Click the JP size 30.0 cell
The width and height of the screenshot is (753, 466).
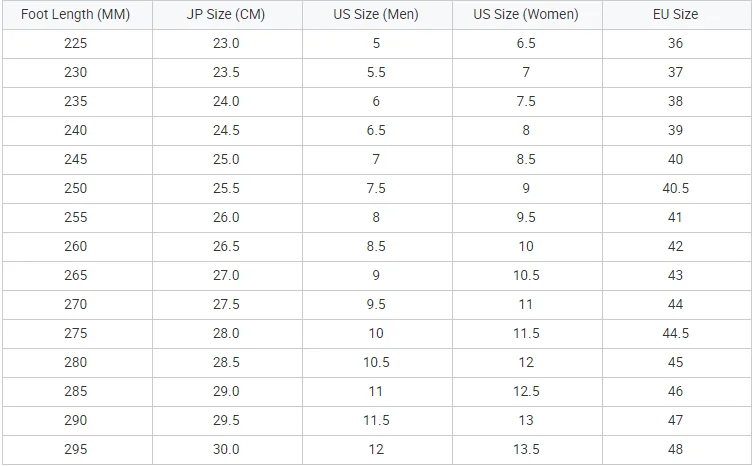[x=227, y=450]
